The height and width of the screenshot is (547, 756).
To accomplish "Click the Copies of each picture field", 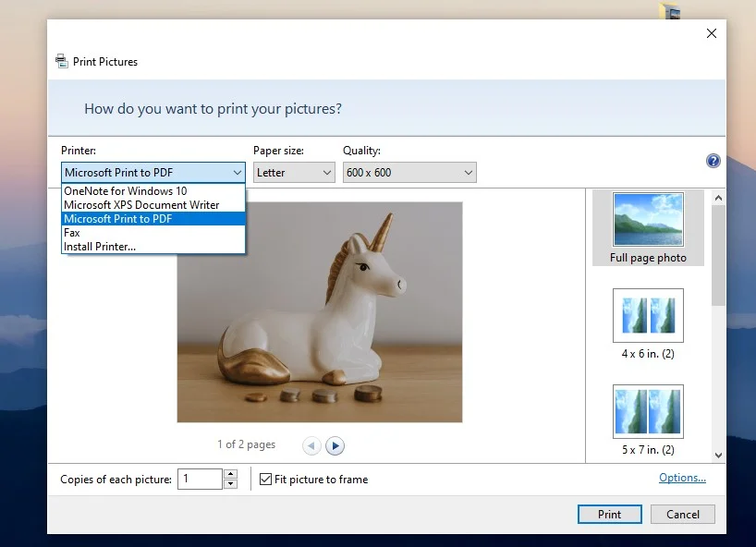I will tap(200, 479).
